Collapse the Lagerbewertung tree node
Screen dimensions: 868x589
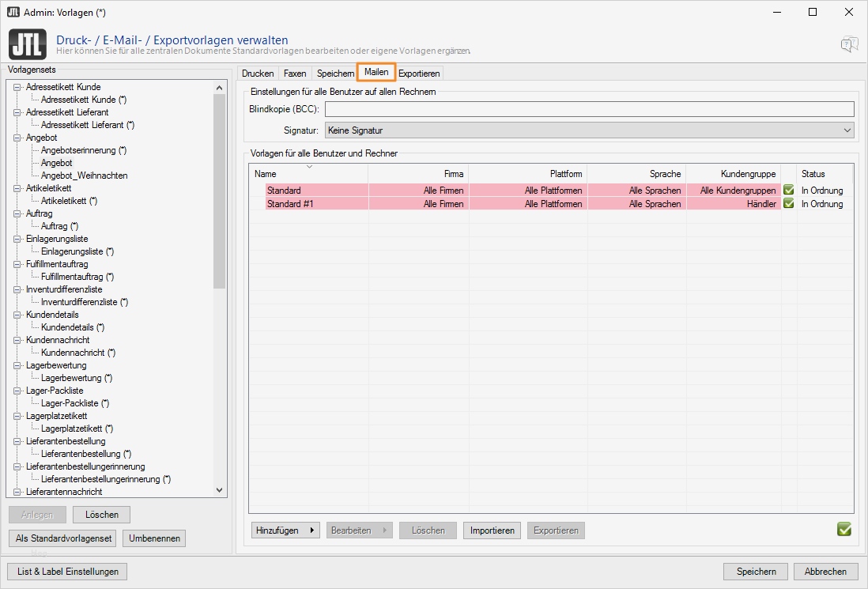coord(17,365)
